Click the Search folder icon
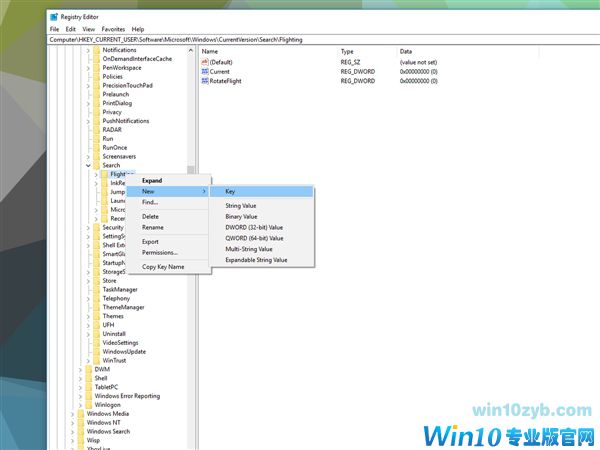 [x=96, y=165]
